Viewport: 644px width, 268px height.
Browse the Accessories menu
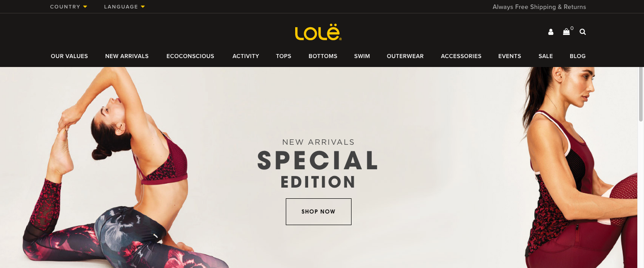pyautogui.click(x=461, y=56)
